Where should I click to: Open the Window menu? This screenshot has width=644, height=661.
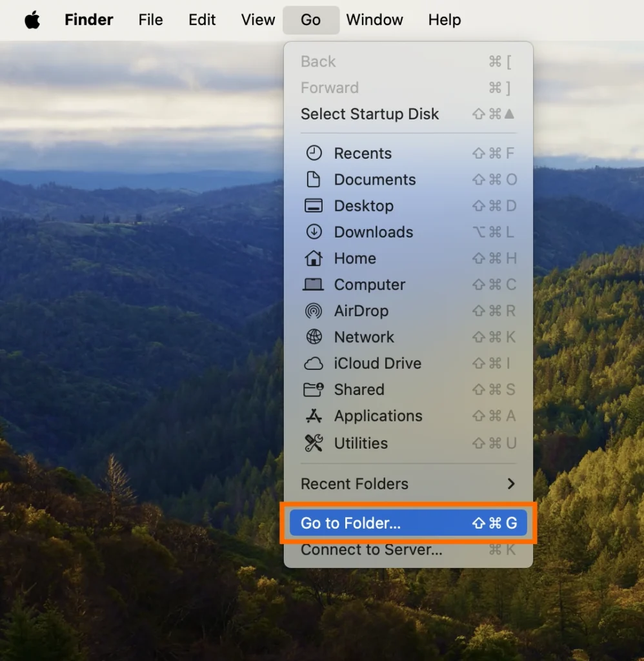[x=374, y=20]
